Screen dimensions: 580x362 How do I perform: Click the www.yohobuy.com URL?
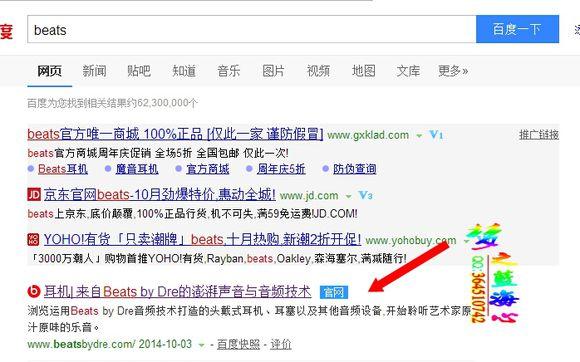(x=411, y=241)
